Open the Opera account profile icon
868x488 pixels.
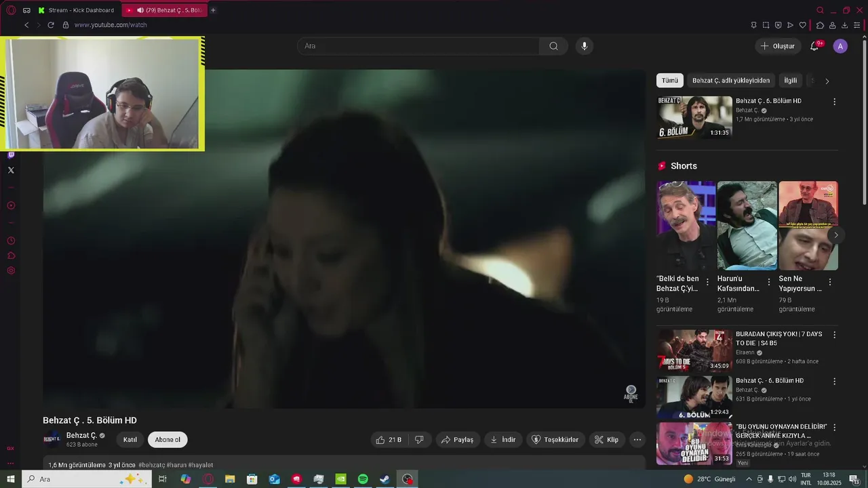tap(832, 25)
